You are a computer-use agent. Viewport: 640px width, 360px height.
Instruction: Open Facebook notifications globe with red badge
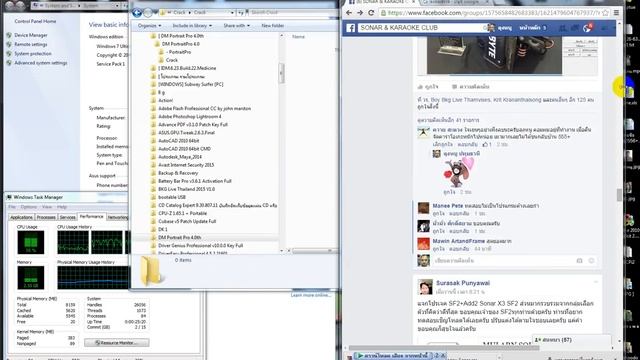click(587, 28)
